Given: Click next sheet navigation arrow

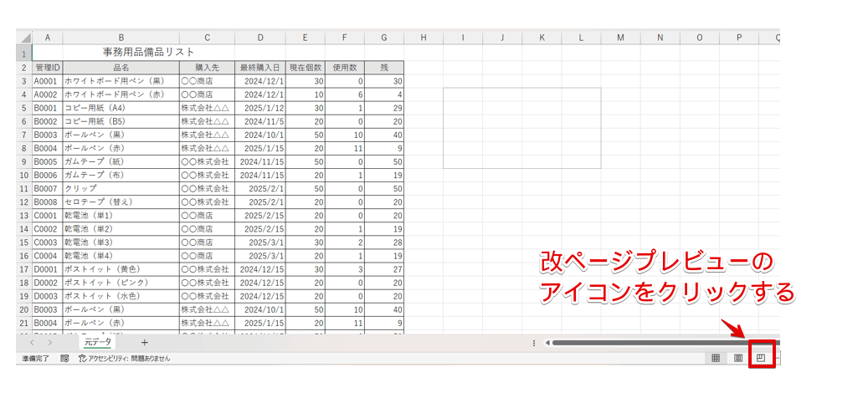Looking at the screenshot, I should coord(50,343).
